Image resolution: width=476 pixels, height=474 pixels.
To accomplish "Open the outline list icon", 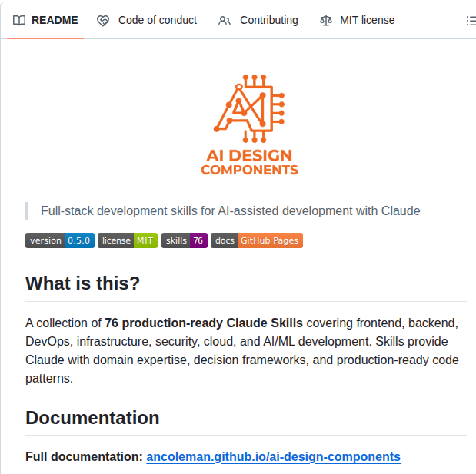I will (471, 21).
